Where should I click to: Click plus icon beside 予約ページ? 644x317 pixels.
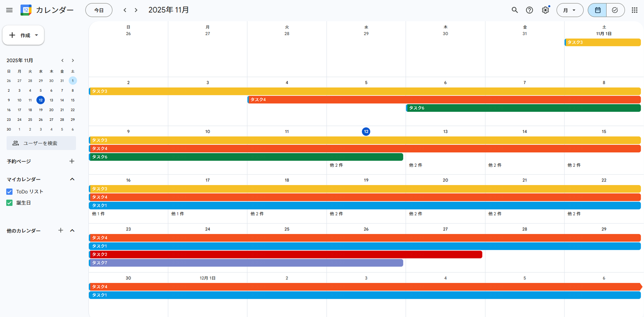(72, 161)
